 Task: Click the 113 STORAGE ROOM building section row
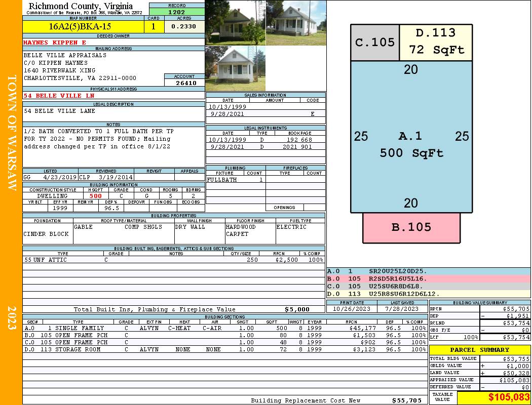click(x=224, y=349)
